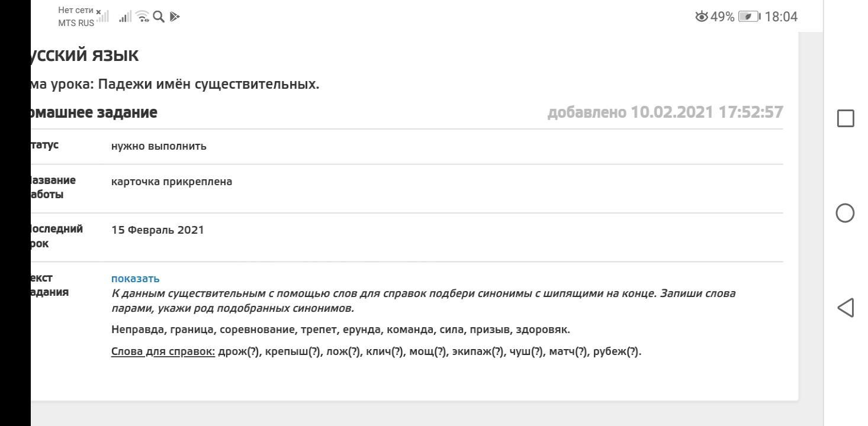
Task: Tap the 'нужно выполнить' status value
Action: [159, 146]
